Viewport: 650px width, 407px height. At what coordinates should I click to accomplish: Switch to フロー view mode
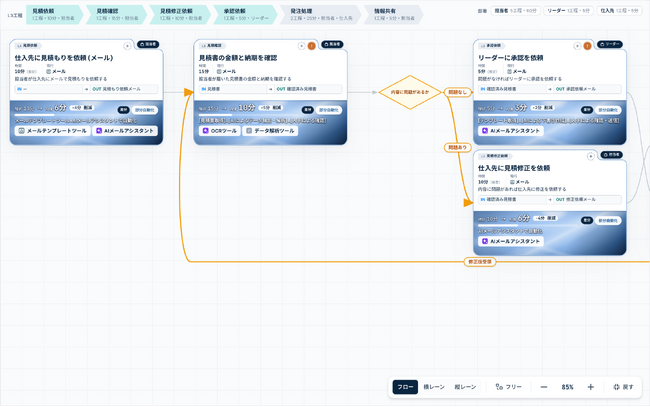coord(405,387)
